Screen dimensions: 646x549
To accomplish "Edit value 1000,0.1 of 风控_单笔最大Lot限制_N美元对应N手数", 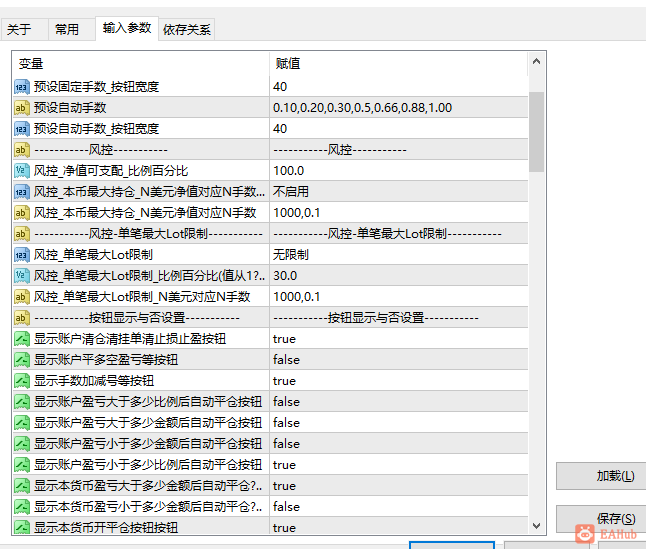I will tap(398, 297).
